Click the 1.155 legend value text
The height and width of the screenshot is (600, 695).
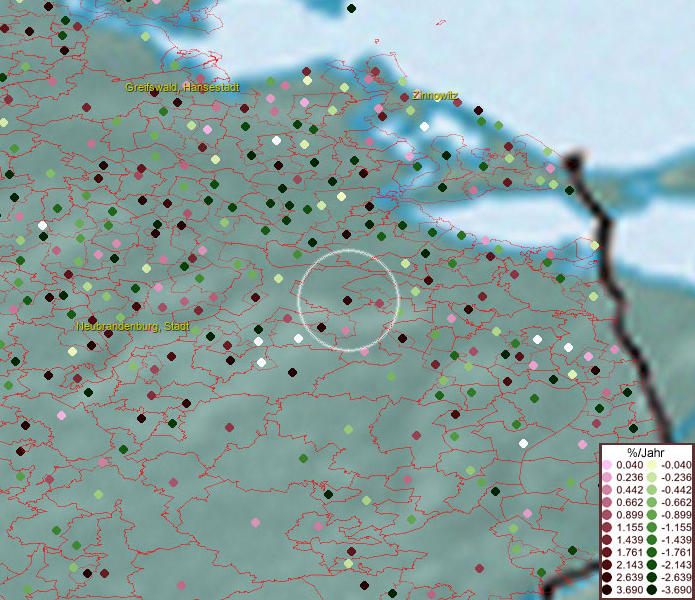629,527
